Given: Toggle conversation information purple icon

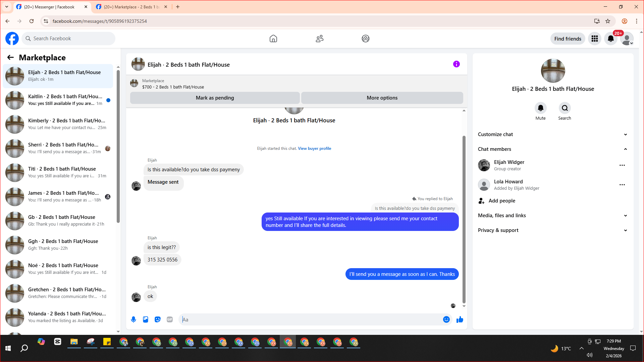Looking at the screenshot, I should 456,64.
